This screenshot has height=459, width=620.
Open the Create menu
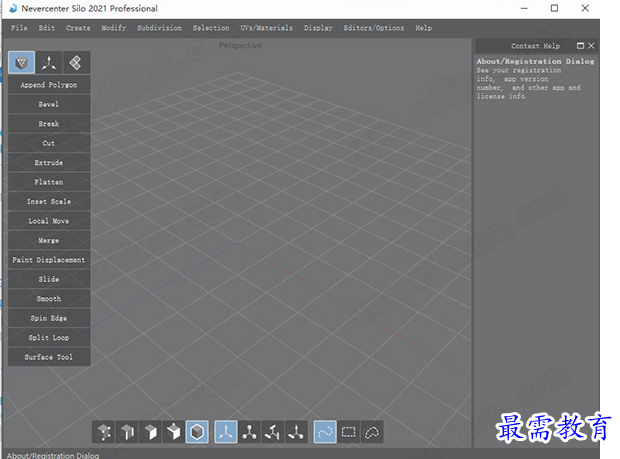tap(78, 28)
